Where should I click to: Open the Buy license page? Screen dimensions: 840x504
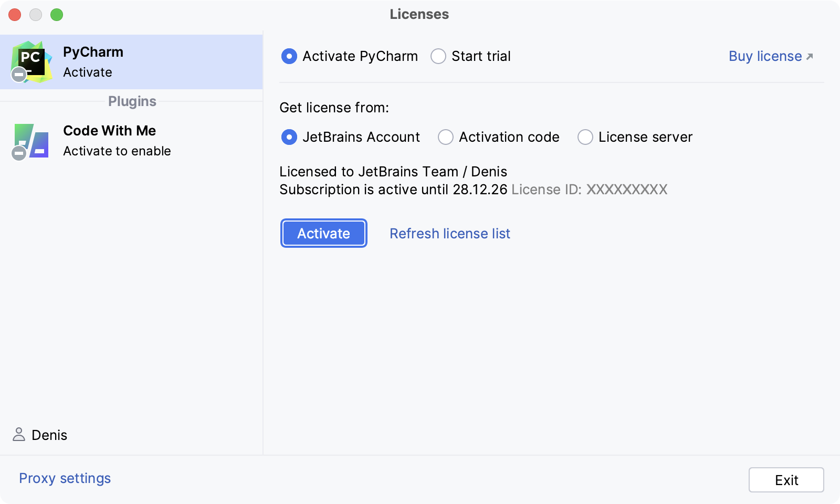click(x=765, y=56)
